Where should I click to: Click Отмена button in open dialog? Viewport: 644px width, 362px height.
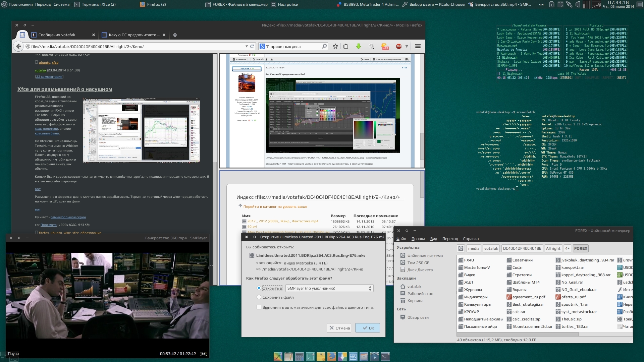point(339,328)
